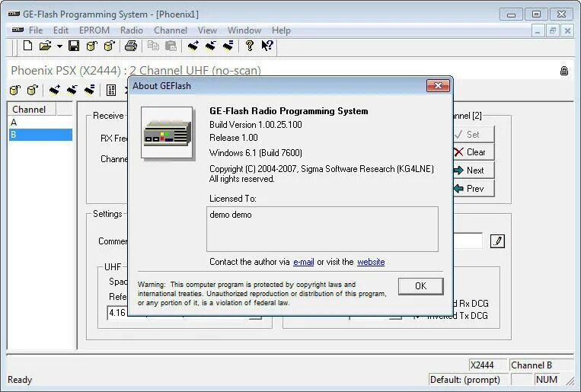
Task: Open the Edit menu
Action: (x=61, y=30)
